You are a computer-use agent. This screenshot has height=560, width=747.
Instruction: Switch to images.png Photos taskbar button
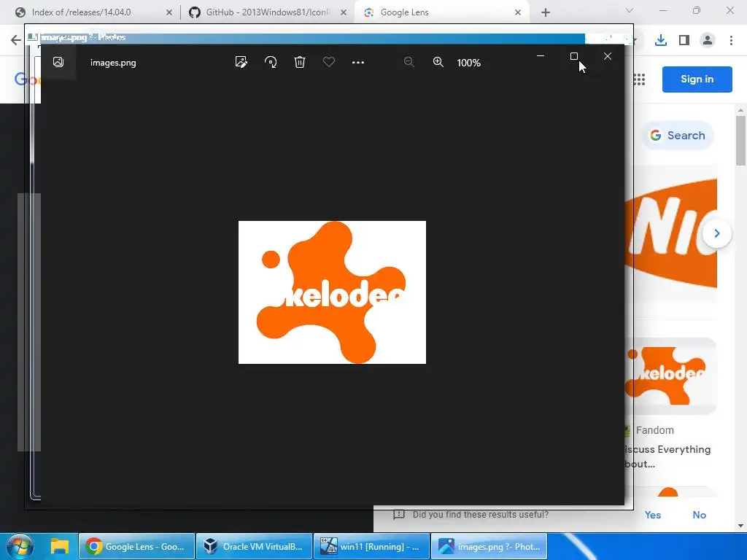coord(489,547)
